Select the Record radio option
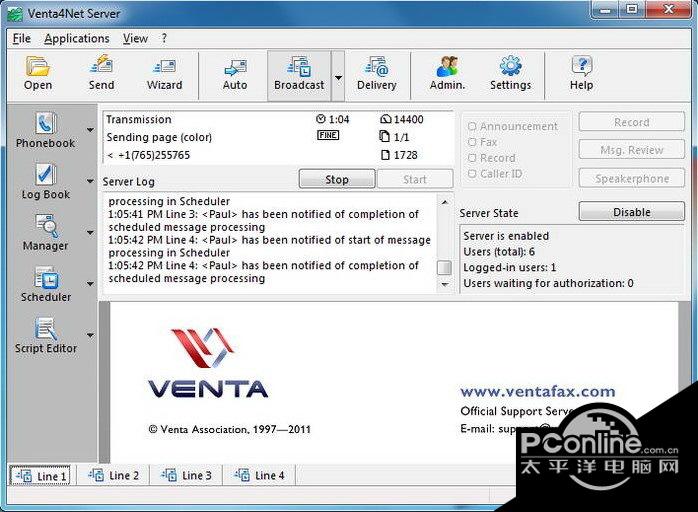The height and width of the screenshot is (512, 698). click(492, 158)
